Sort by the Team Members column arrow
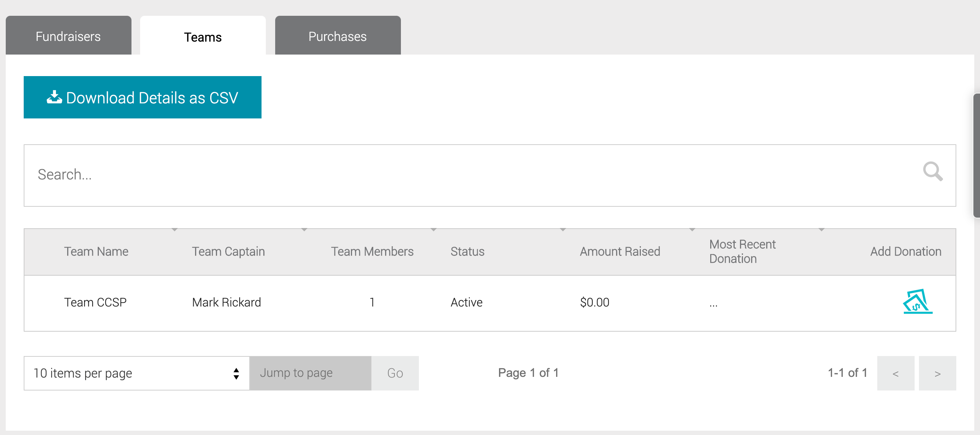Image resolution: width=980 pixels, height=435 pixels. click(433, 230)
